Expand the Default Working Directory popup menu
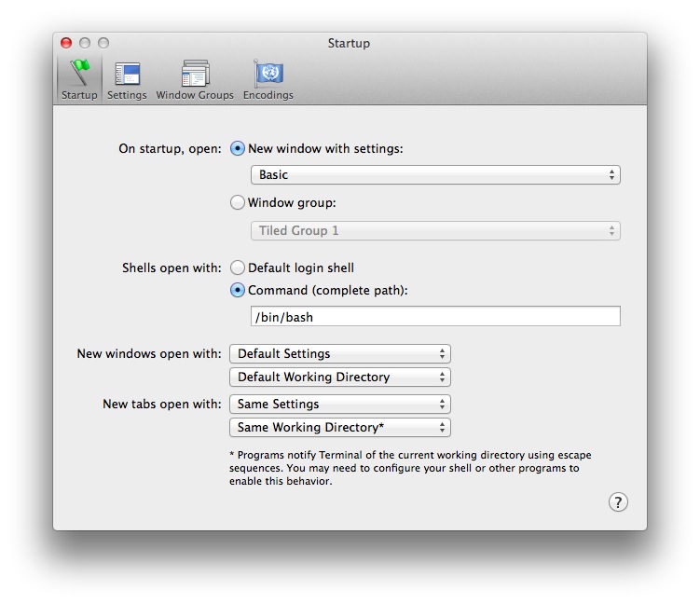The height and width of the screenshot is (604, 700). point(340,377)
